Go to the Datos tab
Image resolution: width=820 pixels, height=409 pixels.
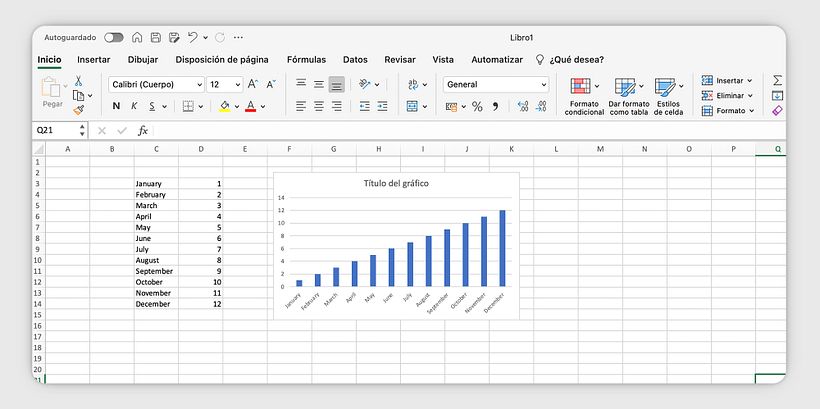coord(355,60)
